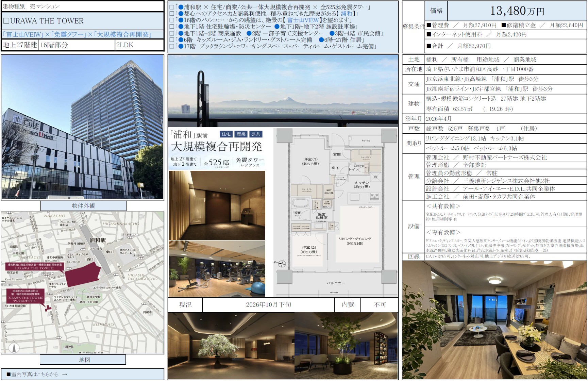Click the 物件外観 label button
588x381 pixels.
(x=83, y=206)
